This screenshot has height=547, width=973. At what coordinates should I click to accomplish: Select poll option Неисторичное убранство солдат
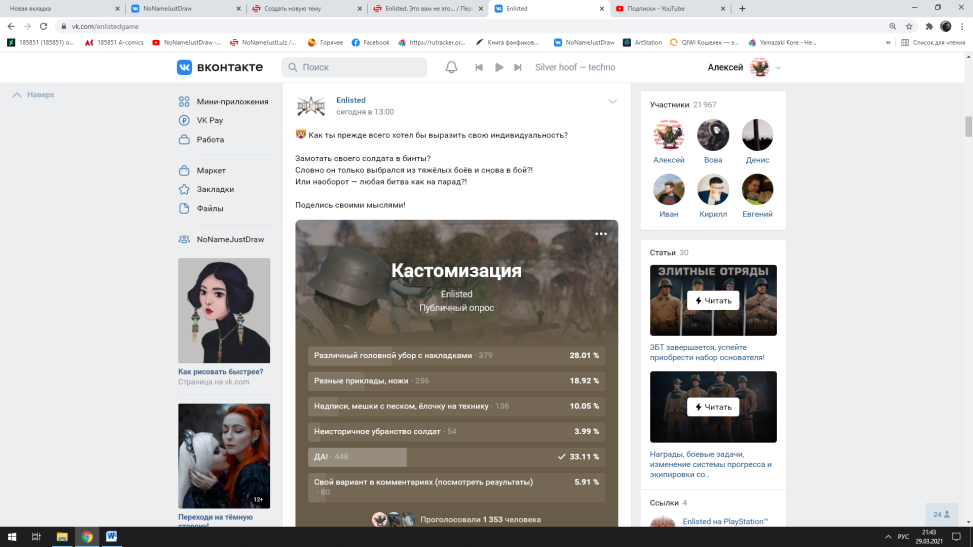click(x=456, y=432)
